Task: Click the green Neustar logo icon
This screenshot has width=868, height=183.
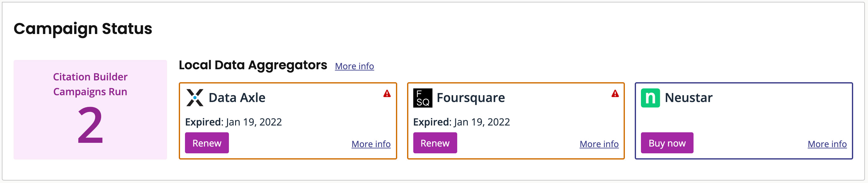Action: [650, 98]
